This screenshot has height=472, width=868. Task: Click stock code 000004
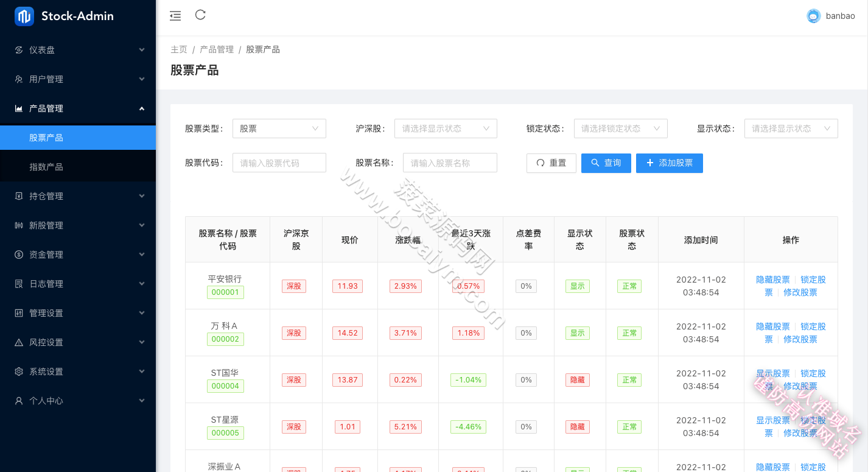(225, 386)
